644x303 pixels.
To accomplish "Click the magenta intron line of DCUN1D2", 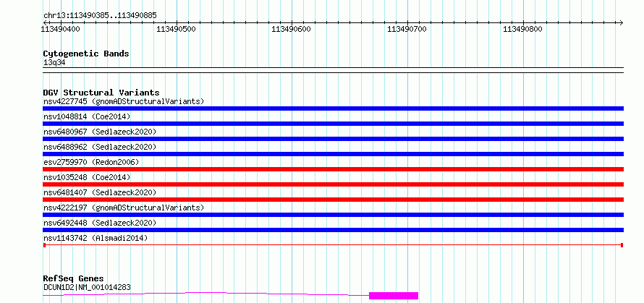I will pos(206,292).
